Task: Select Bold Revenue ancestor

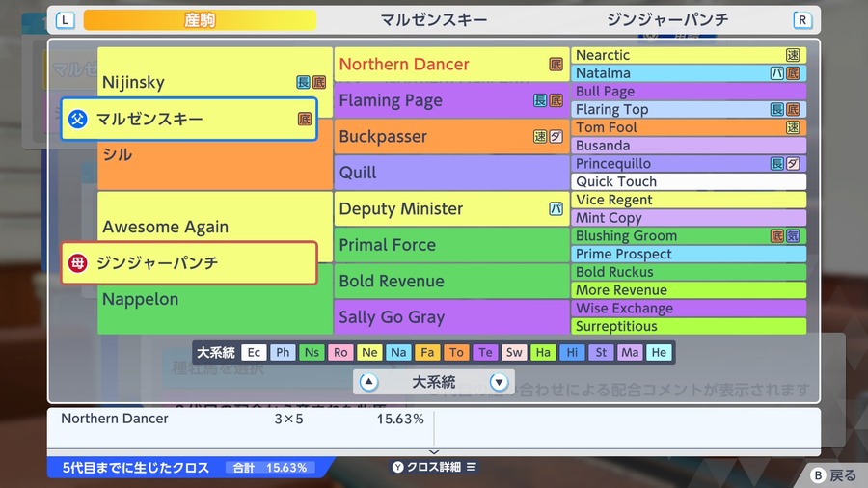Action: click(x=451, y=281)
